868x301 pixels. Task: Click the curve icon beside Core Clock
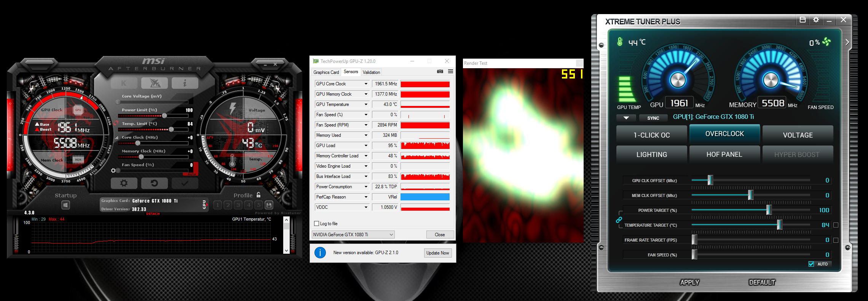click(116, 138)
